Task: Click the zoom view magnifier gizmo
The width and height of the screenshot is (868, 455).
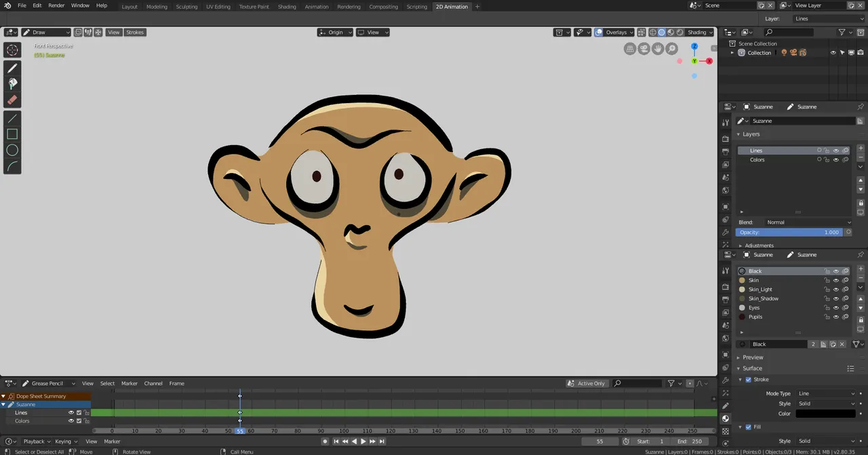Action: [671, 49]
